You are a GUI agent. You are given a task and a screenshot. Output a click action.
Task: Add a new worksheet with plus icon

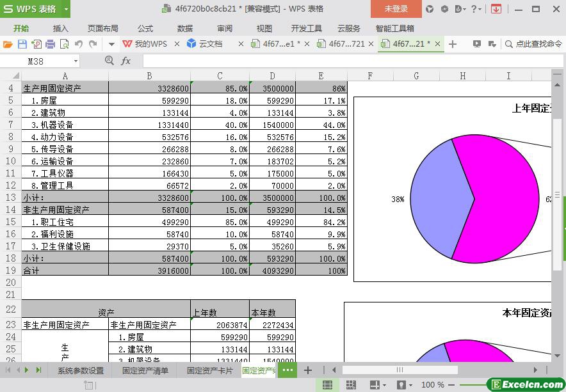pyautogui.click(x=308, y=370)
